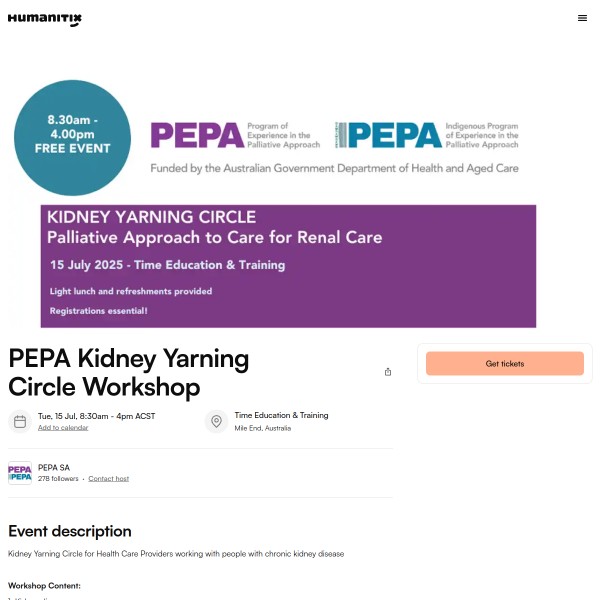Click the Contact host link
Image resolution: width=600 pixels, height=600 pixels.
[108, 479]
